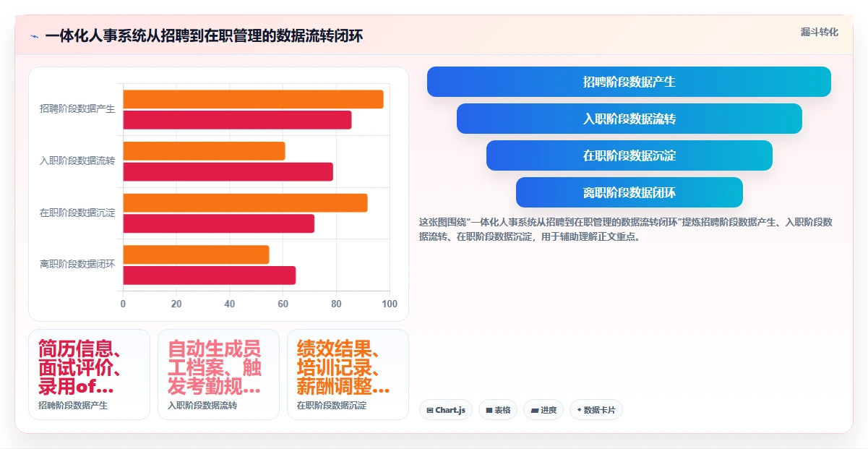Click the lightning icon beside the title
868x449 pixels.
[34, 36]
